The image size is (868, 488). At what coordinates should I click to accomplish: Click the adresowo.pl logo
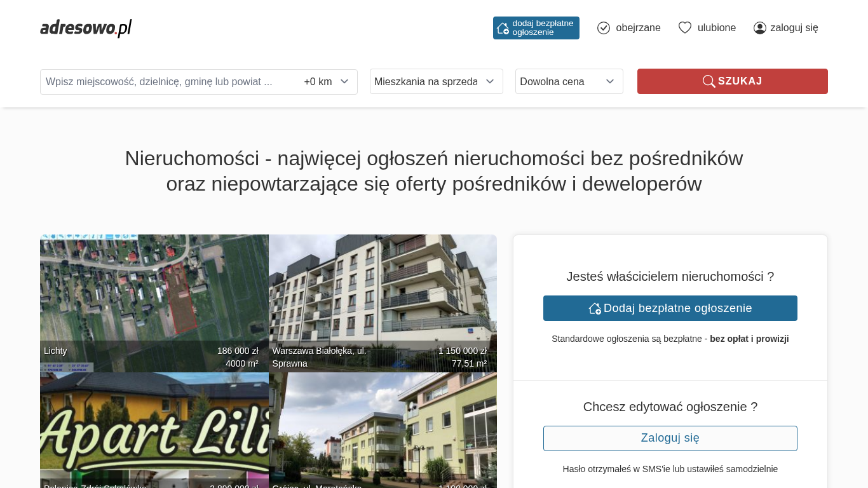coord(86,28)
